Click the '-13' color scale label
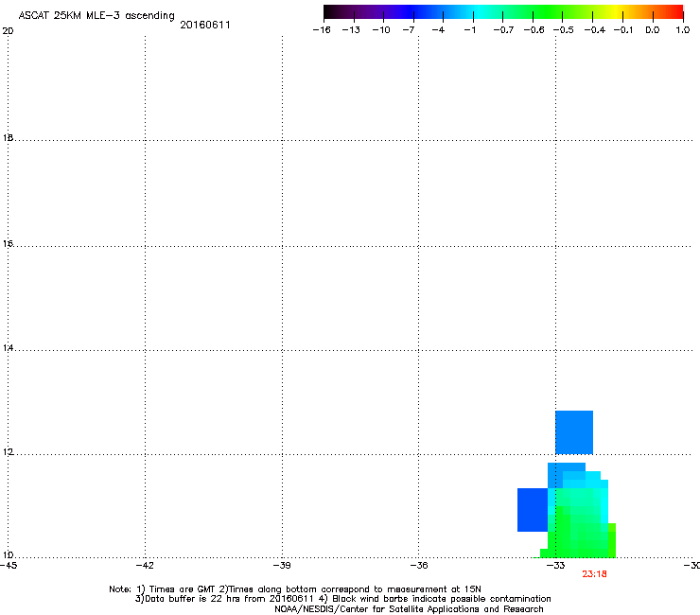The image size is (700, 615). pyautogui.click(x=351, y=30)
